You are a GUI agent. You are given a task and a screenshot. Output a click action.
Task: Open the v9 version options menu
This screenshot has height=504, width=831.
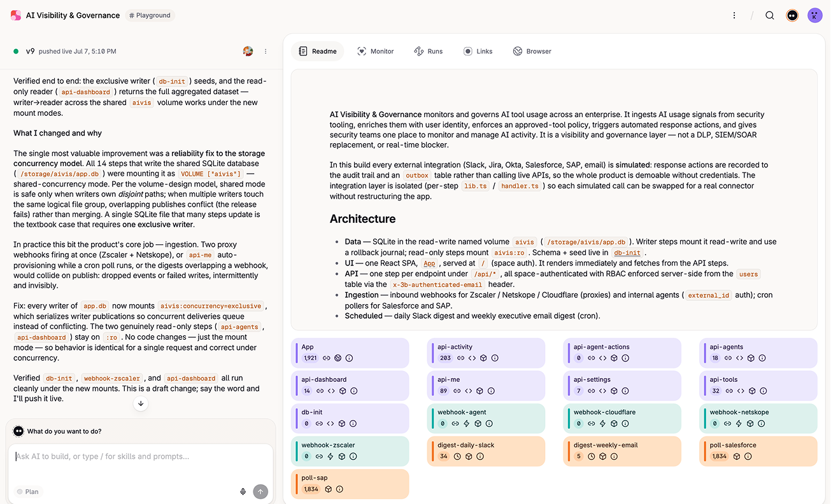coord(266,52)
